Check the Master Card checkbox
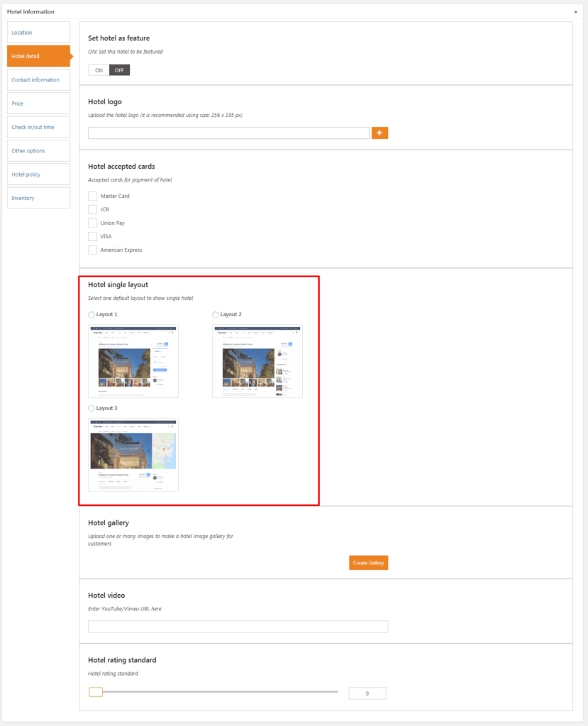This screenshot has width=588, height=726. (92, 196)
